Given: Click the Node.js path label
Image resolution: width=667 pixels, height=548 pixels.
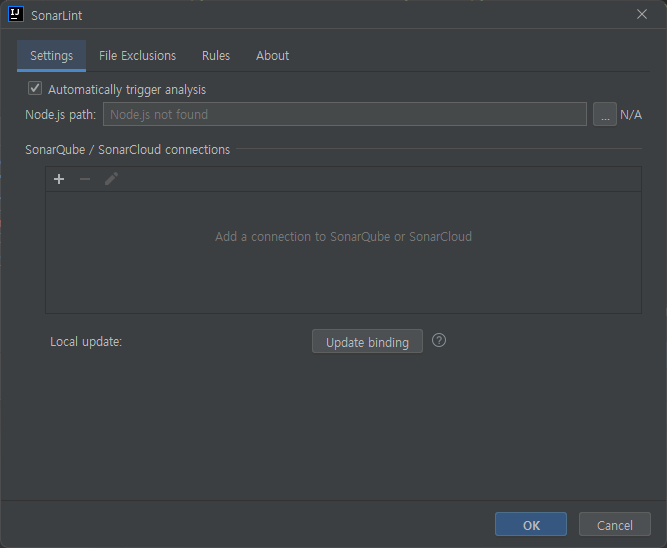Looking at the screenshot, I should [61, 114].
